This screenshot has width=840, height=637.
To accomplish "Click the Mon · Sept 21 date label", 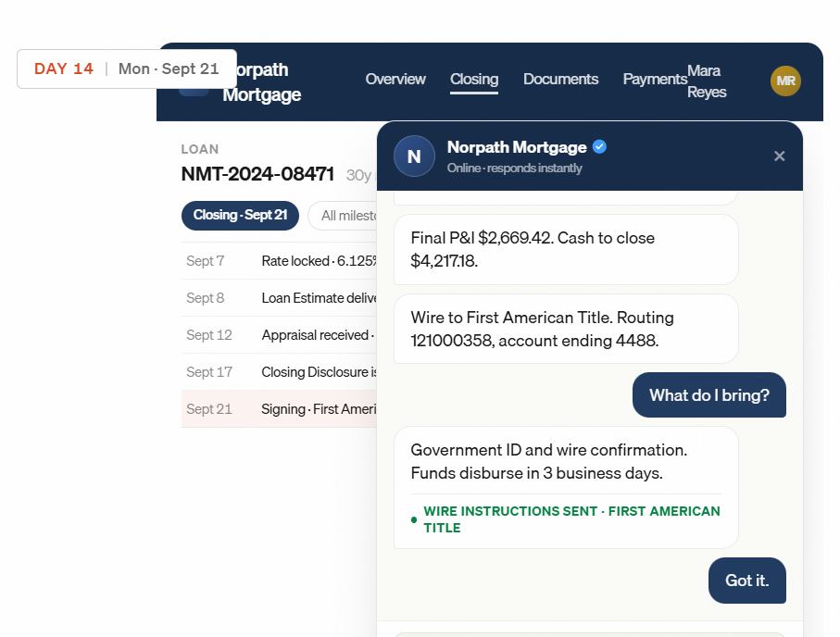I will tap(169, 69).
